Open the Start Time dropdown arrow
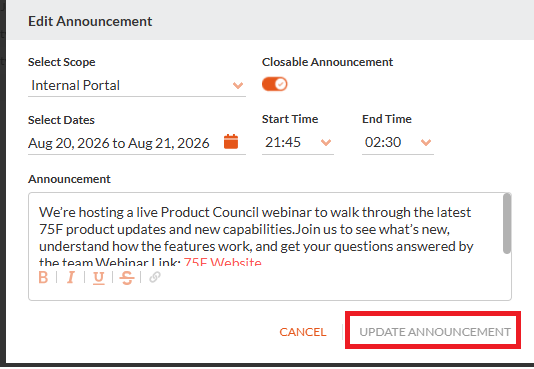 [326, 142]
